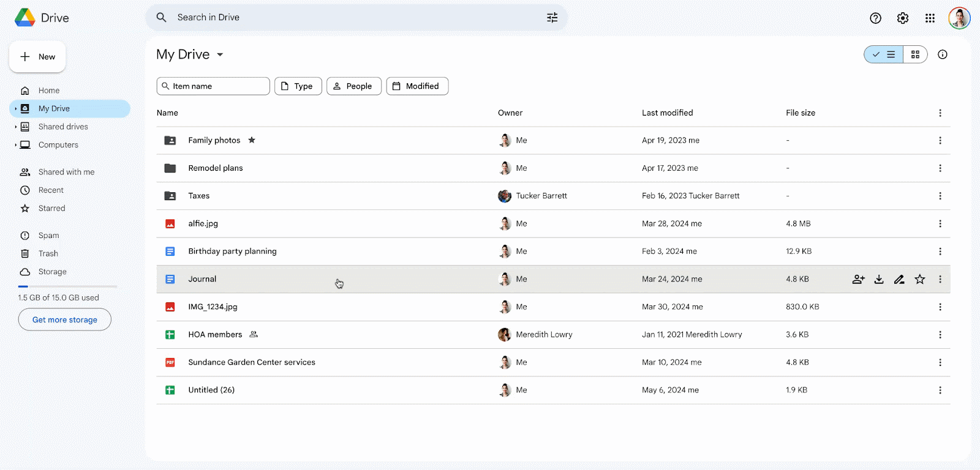Click the rename pencil icon for Journal

(x=899, y=280)
